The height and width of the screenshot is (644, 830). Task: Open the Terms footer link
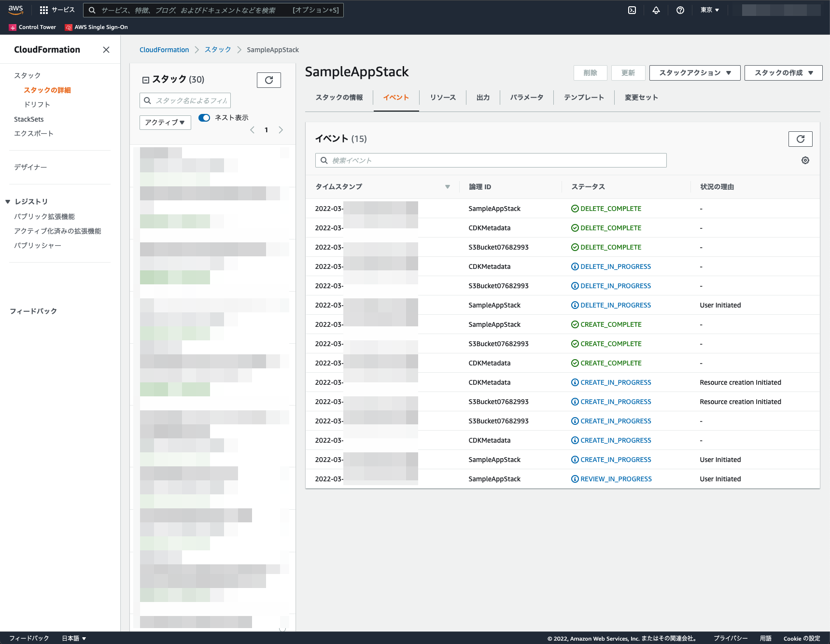(766, 638)
